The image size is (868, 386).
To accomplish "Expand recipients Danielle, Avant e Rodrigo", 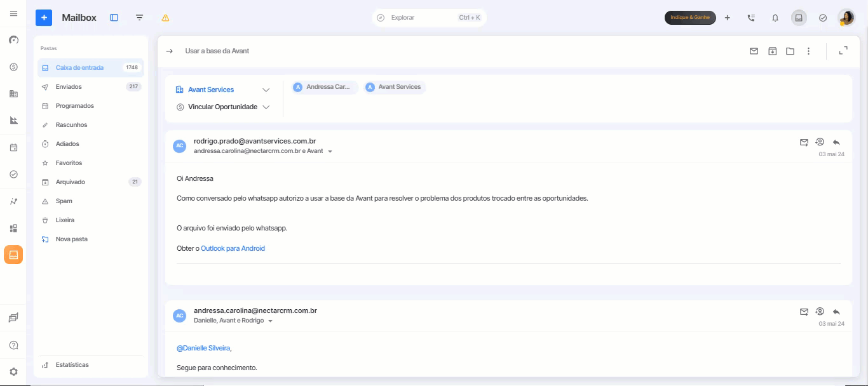I will pos(270,321).
